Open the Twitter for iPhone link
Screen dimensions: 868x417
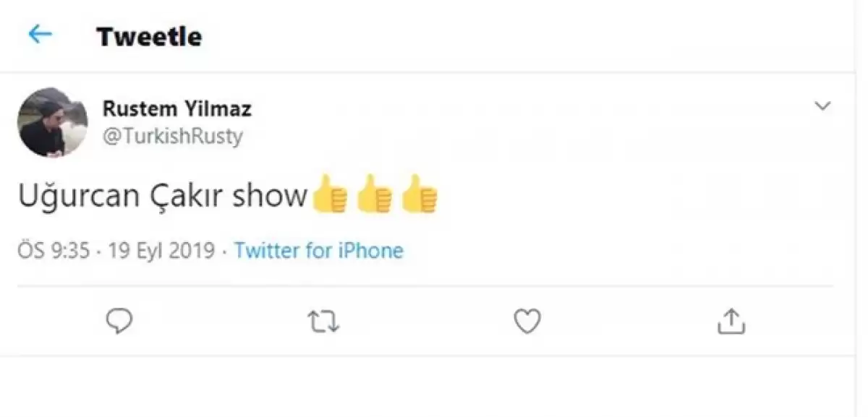(319, 251)
